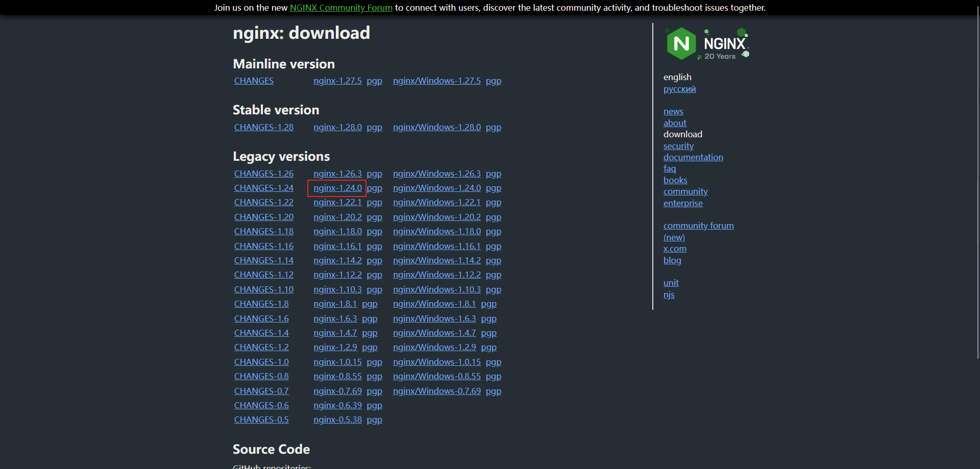Viewport: 980px width, 469px height.
Task: Open CHANGES-1.10 changelog
Action: coord(264,289)
